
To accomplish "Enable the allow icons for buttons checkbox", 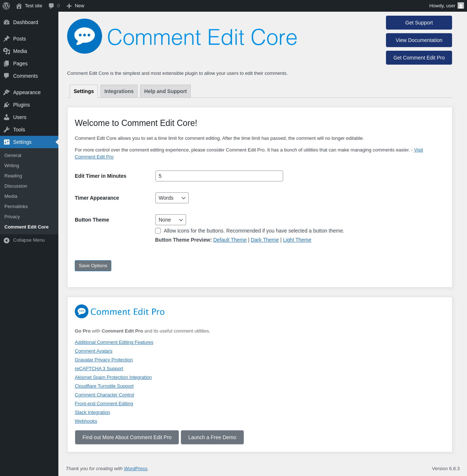I will point(158,231).
